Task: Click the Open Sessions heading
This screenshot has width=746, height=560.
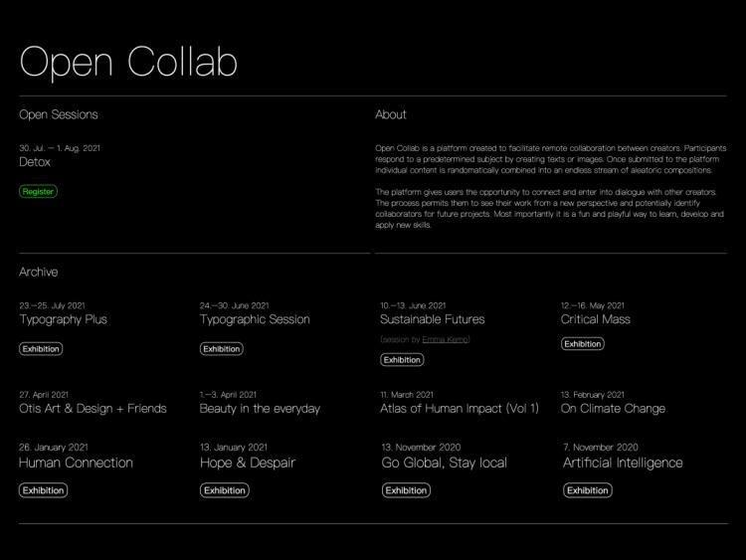Action: pos(59,114)
